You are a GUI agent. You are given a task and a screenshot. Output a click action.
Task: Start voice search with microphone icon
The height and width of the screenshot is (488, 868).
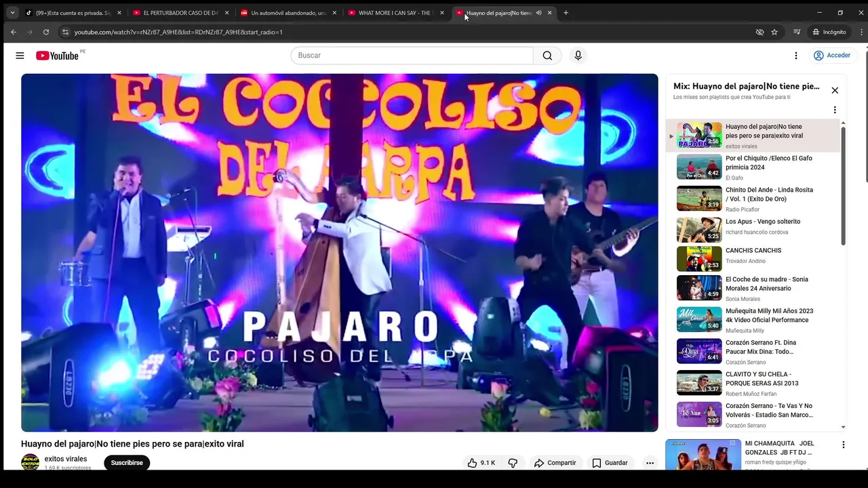coord(578,56)
